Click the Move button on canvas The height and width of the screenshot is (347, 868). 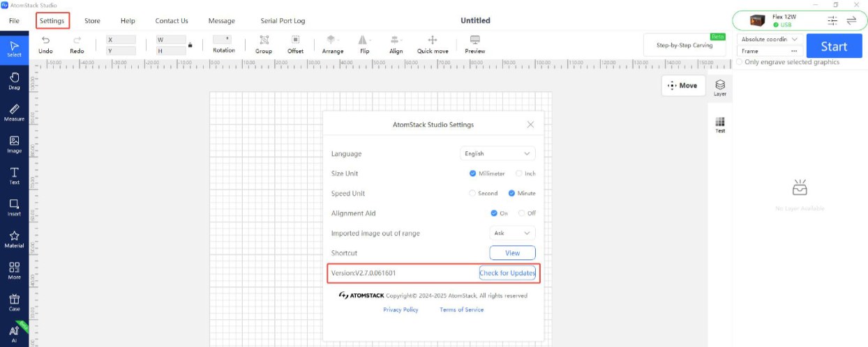(x=682, y=86)
